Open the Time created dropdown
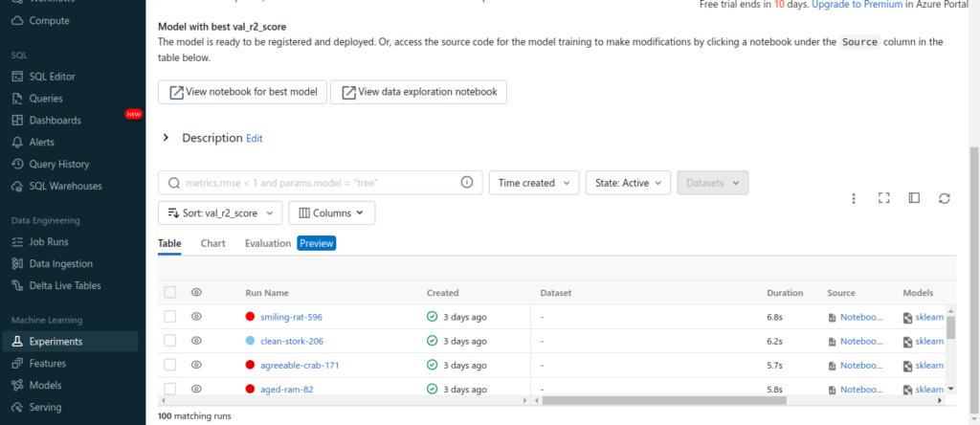 pyautogui.click(x=534, y=183)
